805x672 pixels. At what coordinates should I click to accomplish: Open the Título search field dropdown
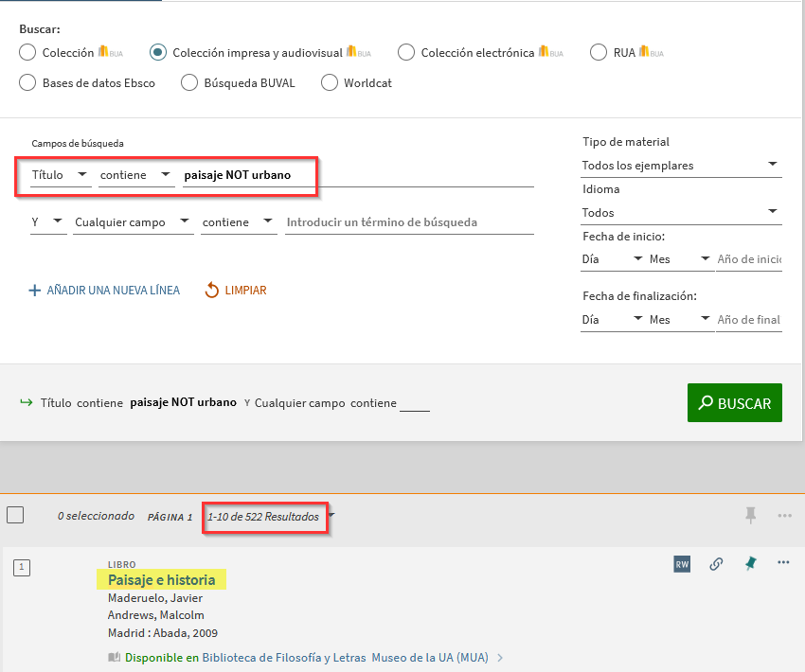[x=61, y=175]
